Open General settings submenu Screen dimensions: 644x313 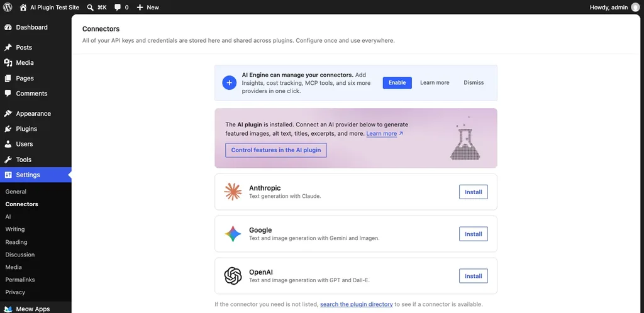pyautogui.click(x=16, y=192)
